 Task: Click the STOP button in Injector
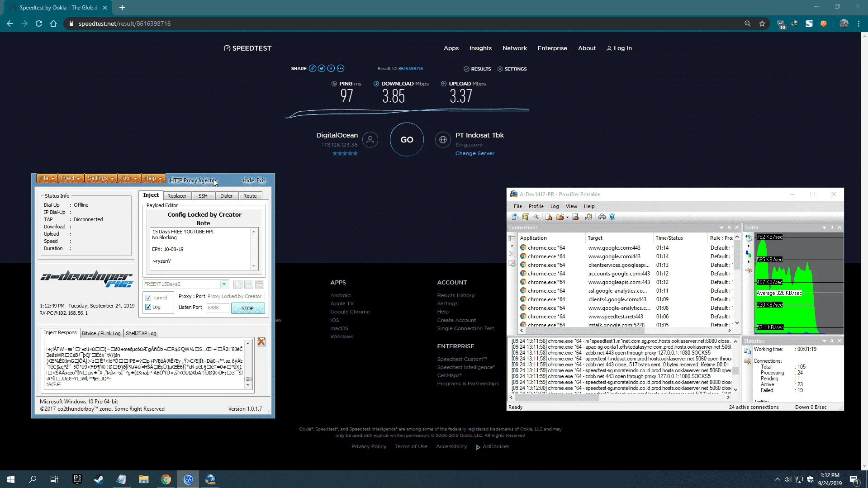point(248,308)
